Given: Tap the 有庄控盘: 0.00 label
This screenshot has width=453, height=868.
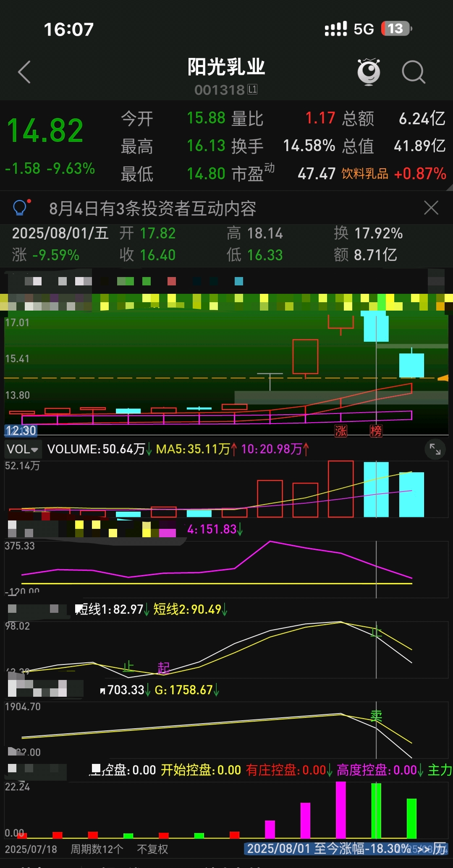Looking at the screenshot, I should coord(289,770).
